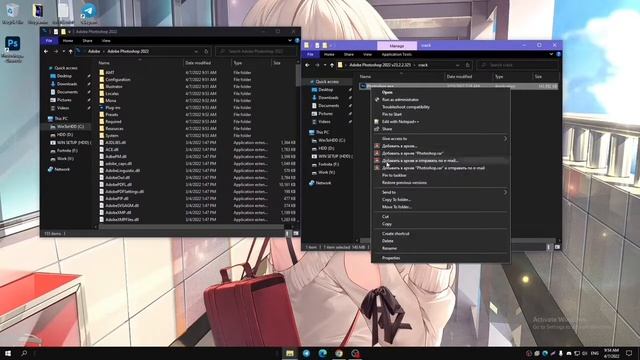Screen dimensions: 640x360
Task: Switch to large icons view in Adobe Photoshop 2022 window
Action: coord(296,233)
